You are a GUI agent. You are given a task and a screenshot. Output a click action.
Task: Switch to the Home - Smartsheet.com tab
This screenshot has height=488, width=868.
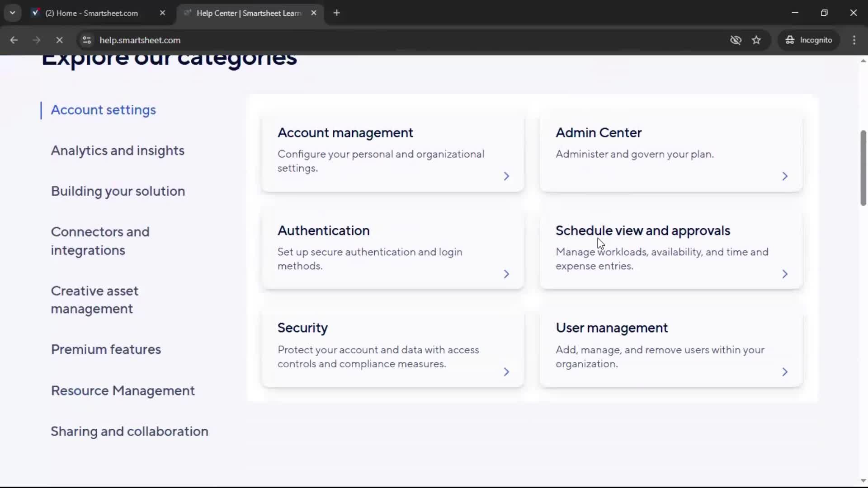(92, 13)
